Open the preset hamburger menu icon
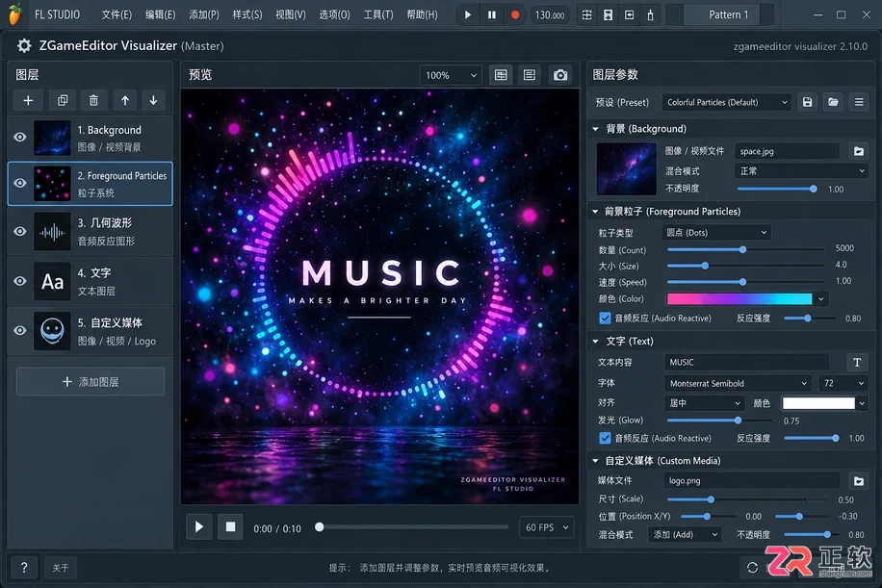882x588 pixels. 859,102
